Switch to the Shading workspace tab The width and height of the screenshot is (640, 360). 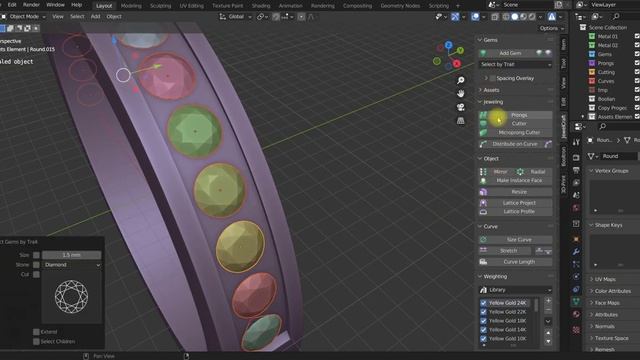tap(261, 6)
